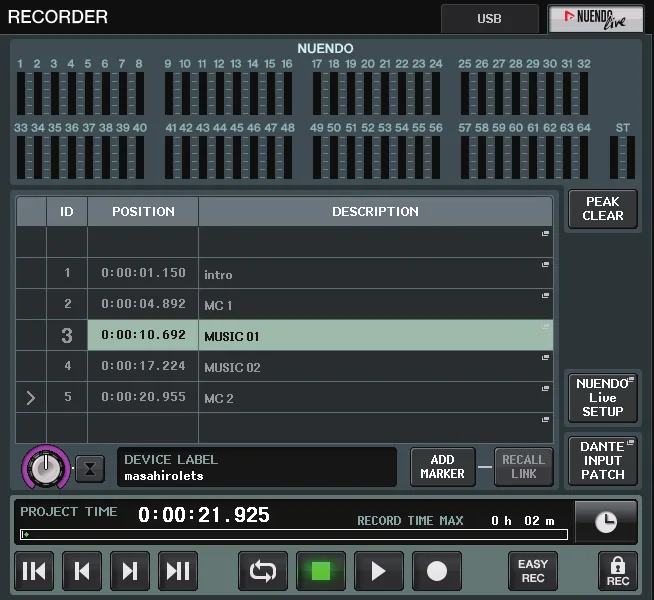Open popup icon in the intro row
The height and width of the screenshot is (600, 654).
[545, 265]
